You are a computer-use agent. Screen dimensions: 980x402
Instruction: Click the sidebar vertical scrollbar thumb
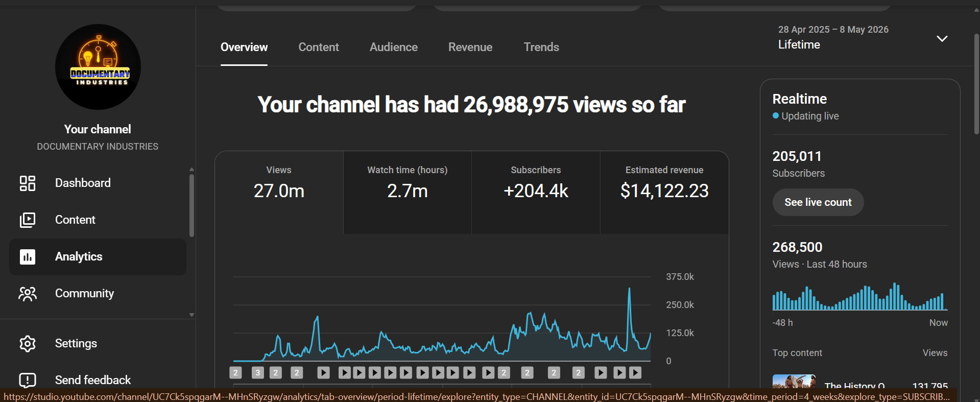(192, 205)
